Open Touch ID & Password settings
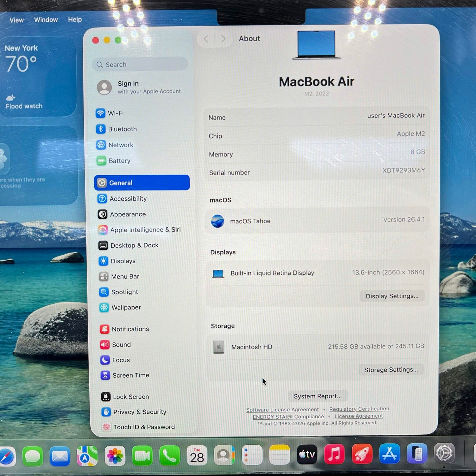This screenshot has width=476, height=476. 138,427
